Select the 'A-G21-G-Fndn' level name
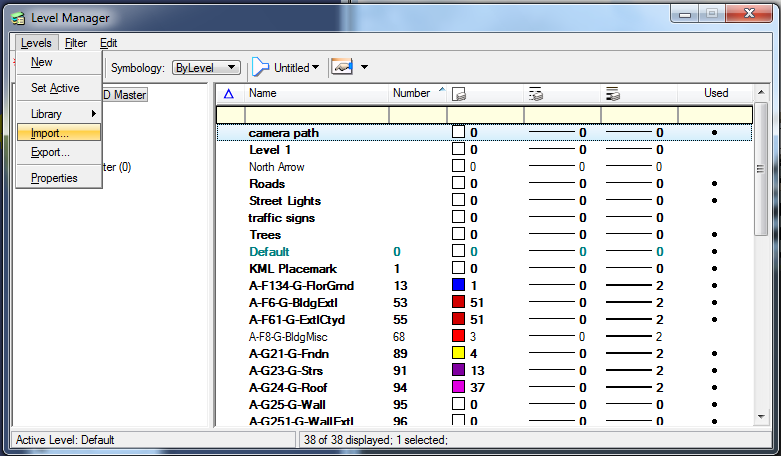 pos(289,354)
